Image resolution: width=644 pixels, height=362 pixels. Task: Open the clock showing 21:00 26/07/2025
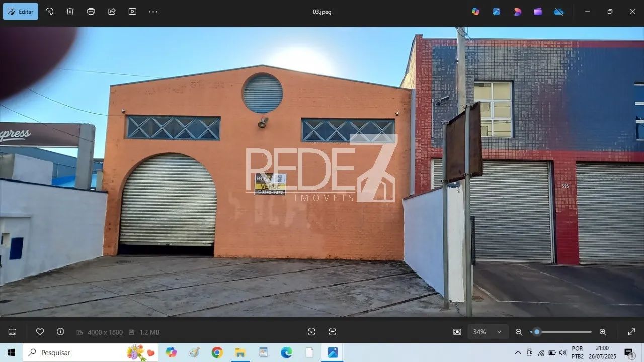(602, 352)
